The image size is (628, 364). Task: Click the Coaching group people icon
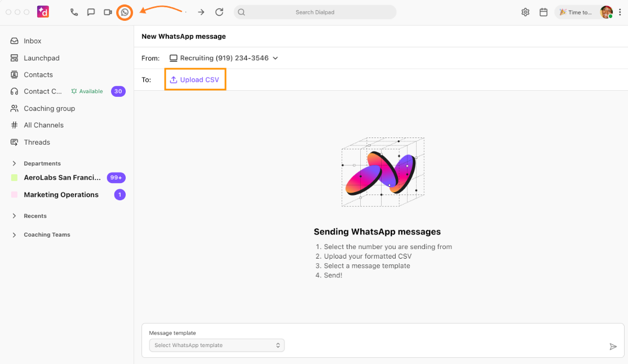pyautogui.click(x=15, y=109)
